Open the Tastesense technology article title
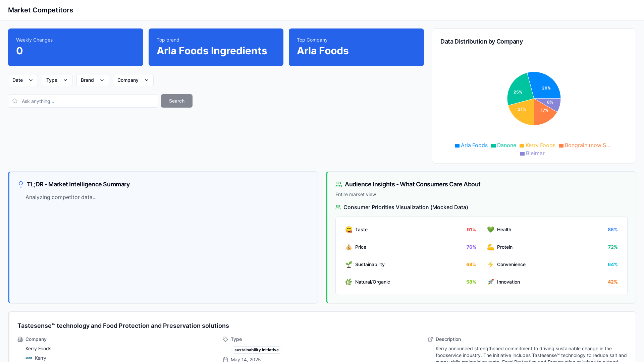This screenshot has width=644, height=362. coord(123,326)
